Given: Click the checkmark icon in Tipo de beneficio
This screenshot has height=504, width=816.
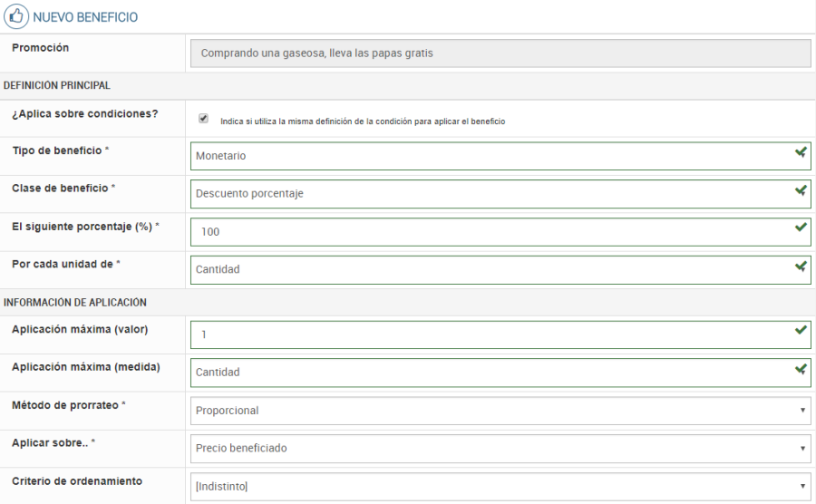Looking at the screenshot, I should (x=800, y=153).
